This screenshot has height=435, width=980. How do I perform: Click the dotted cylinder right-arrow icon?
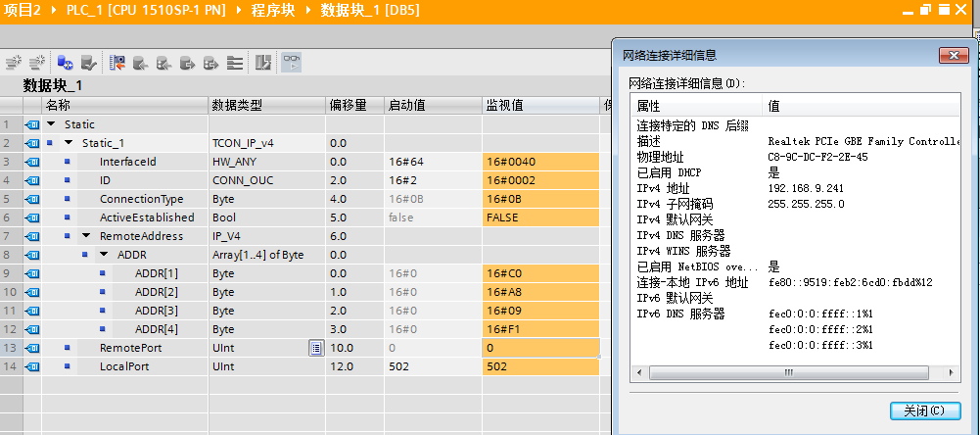pos(210,62)
